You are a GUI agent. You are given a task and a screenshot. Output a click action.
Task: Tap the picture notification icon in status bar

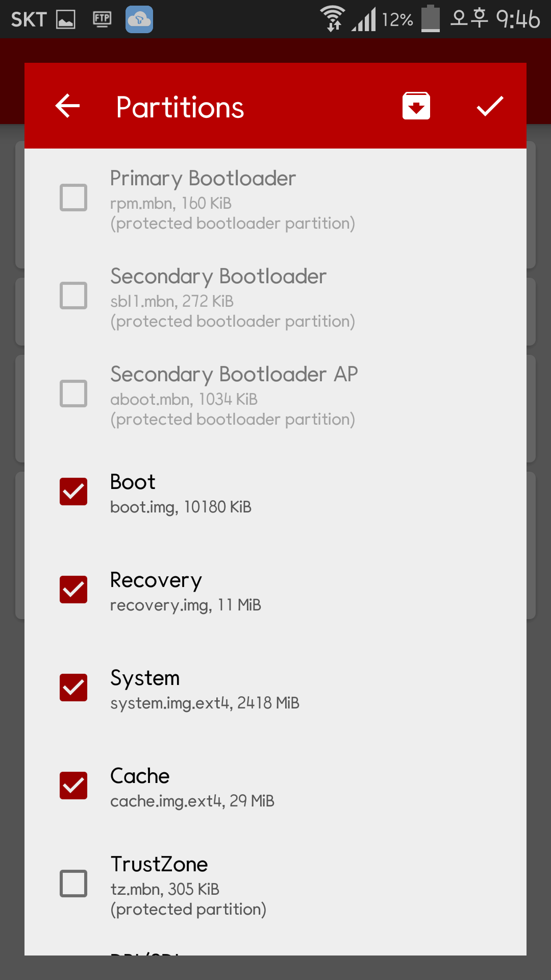(66, 19)
